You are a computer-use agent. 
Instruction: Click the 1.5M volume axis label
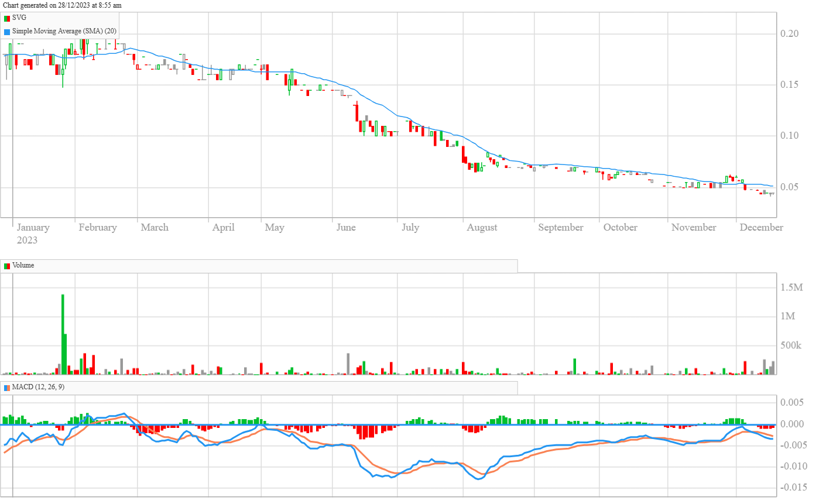tap(791, 287)
